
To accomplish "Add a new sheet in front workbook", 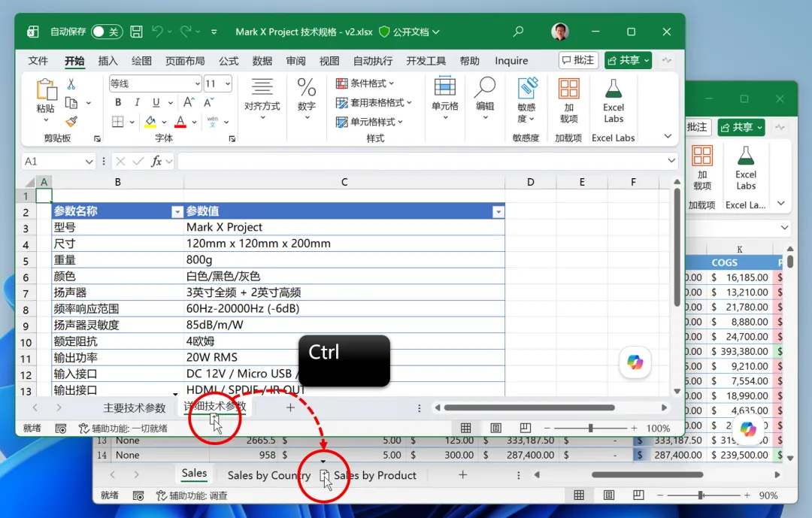I will coord(290,407).
